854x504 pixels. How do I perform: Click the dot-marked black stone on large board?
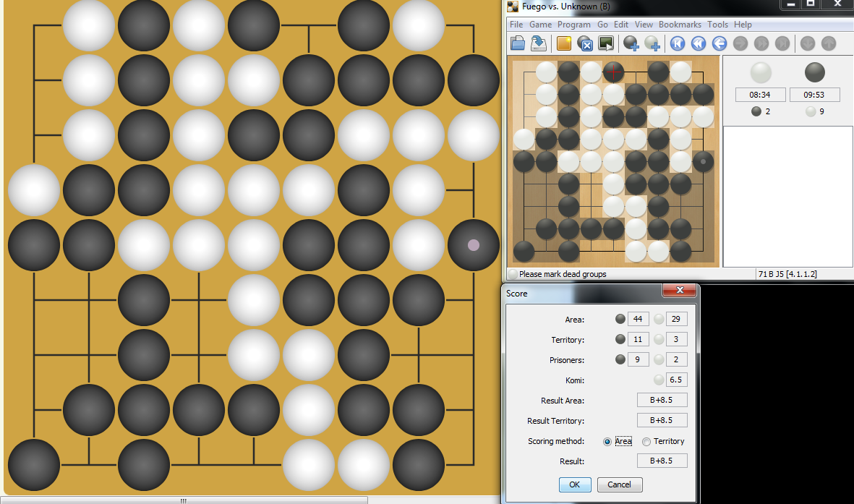(474, 245)
